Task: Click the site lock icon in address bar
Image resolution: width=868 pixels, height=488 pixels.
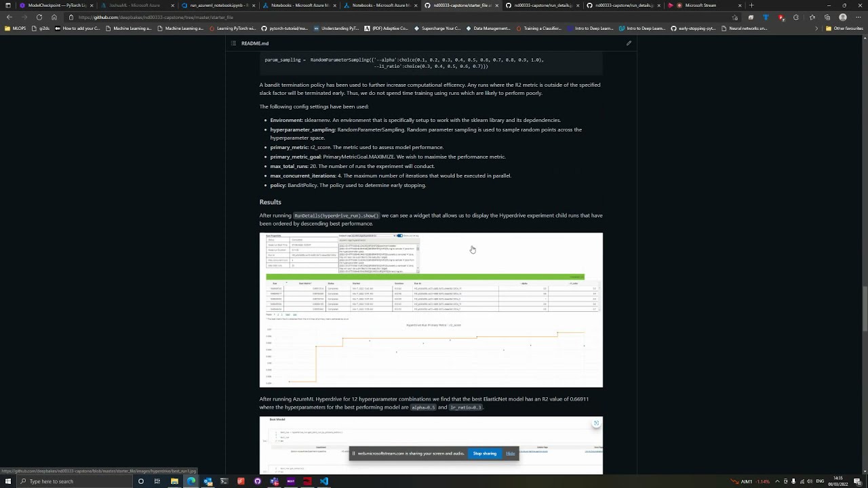Action: (x=71, y=17)
